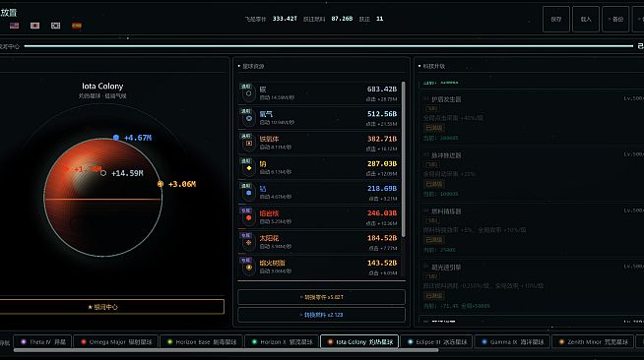
Task: Switch language with the US flag icon
Action: pyautogui.click(x=15, y=26)
